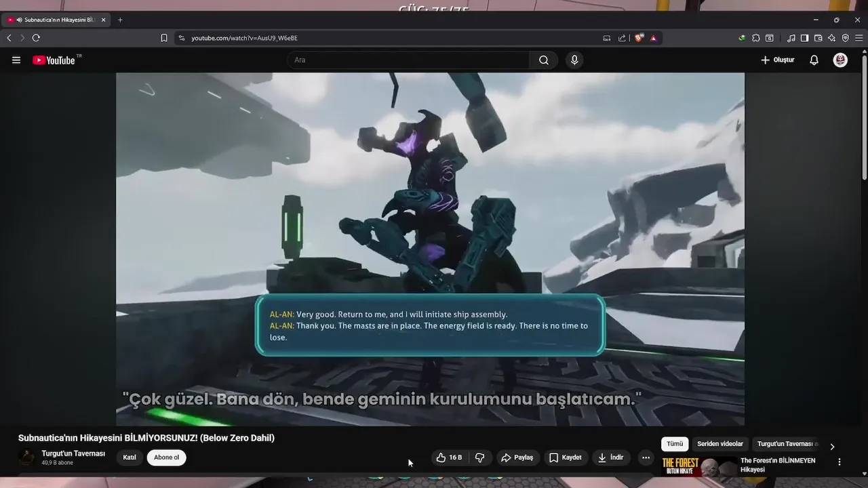Open The Forest'ın BİLİNMEYEN Hikayesi title
The width and height of the screenshot is (868, 488).
pyautogui.click(x=778, y=465)
